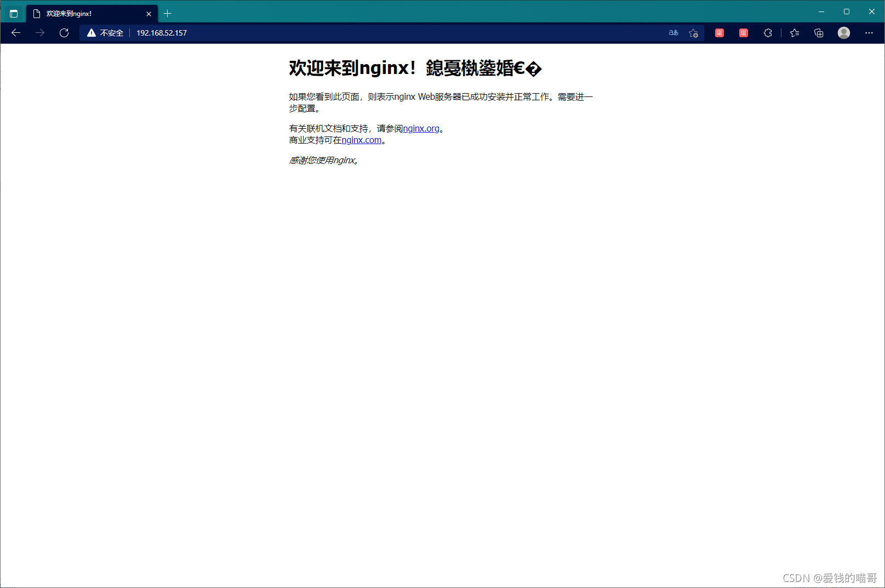Open the first red extension icon
The image size is (885, 588).
point(720,33)
